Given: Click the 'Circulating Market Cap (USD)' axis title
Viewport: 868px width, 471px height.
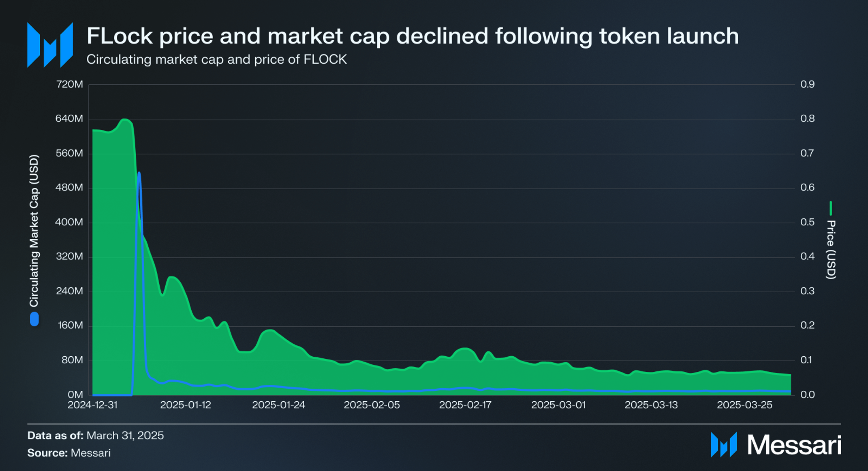Looking at the screenshot, I should point(34,231).
